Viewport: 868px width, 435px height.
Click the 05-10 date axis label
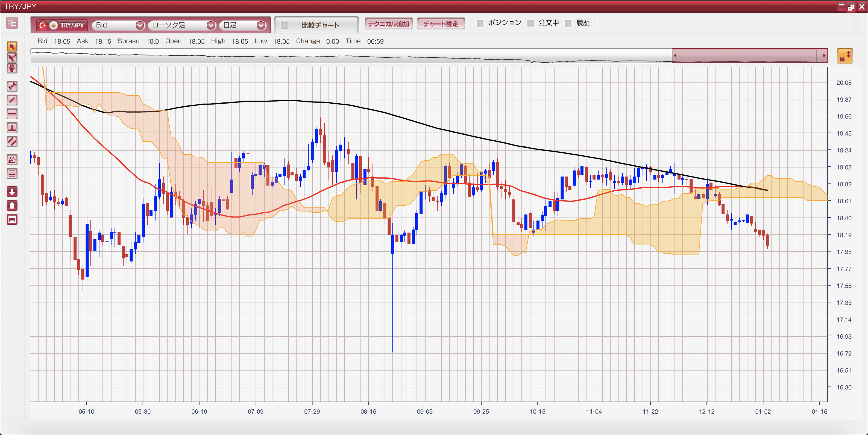86,412
